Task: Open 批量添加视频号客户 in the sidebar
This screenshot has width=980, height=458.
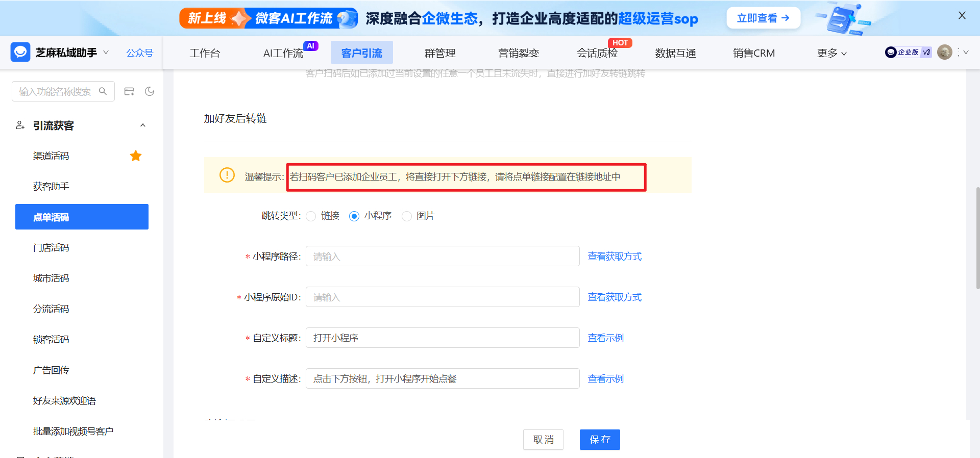Action: point(73,431)
